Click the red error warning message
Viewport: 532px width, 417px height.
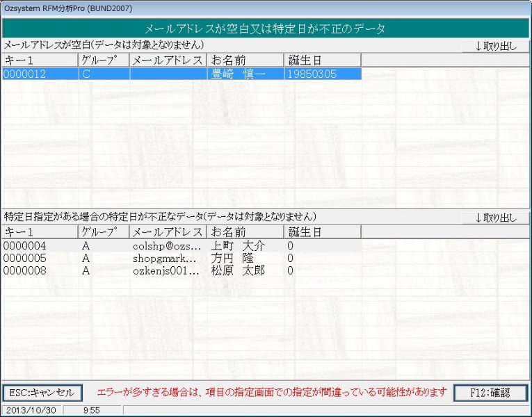pos(272,393)
